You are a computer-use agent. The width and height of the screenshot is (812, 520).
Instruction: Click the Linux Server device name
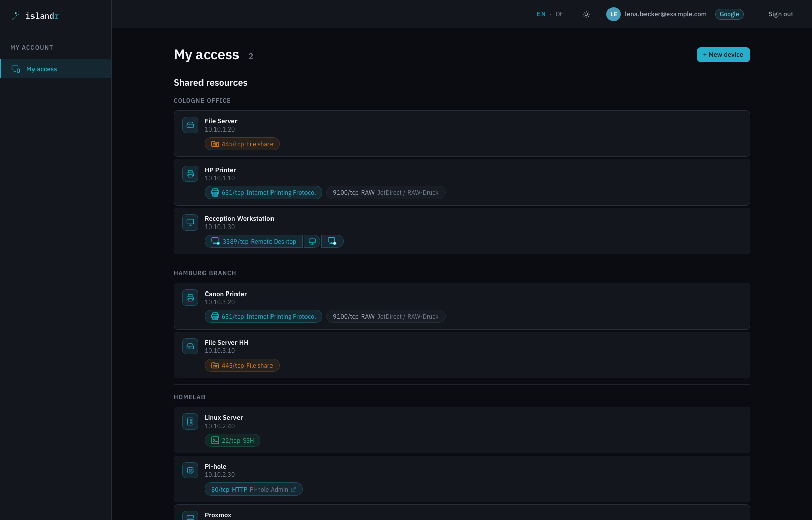pyautogui.click(x=223, y=418)
